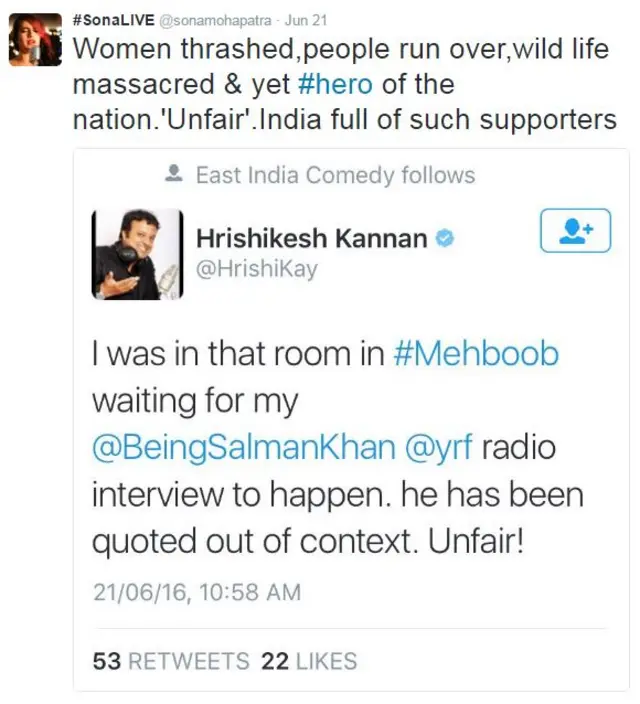View the 53 Retweets list
The height and width of the screenshot is (704, 640).
tap(170, 661)
